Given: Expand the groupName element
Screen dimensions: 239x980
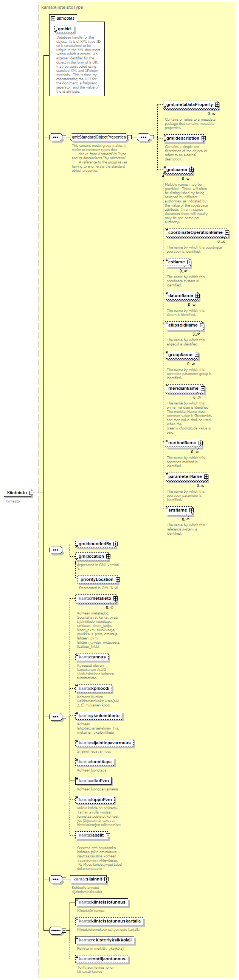Looking at the screenshot, I should [x=197, y=355].
